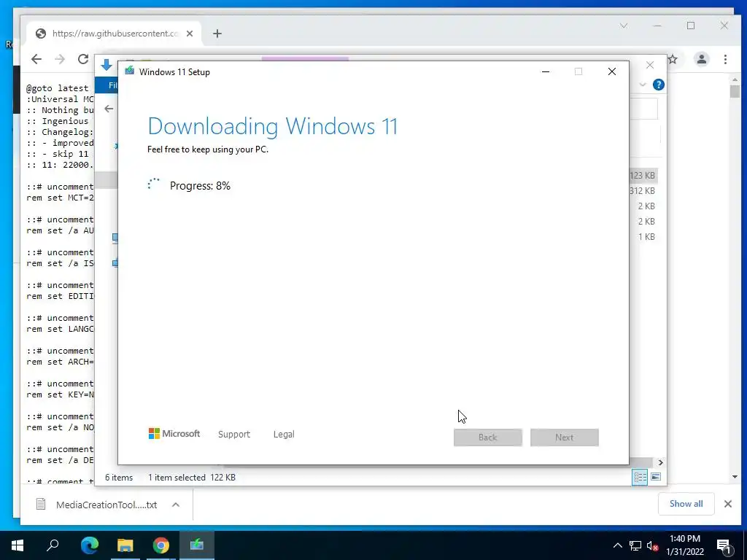The width and height of the screenshot is (747, 560).
Task: Click the '6 items' status text
Action: 119,477
